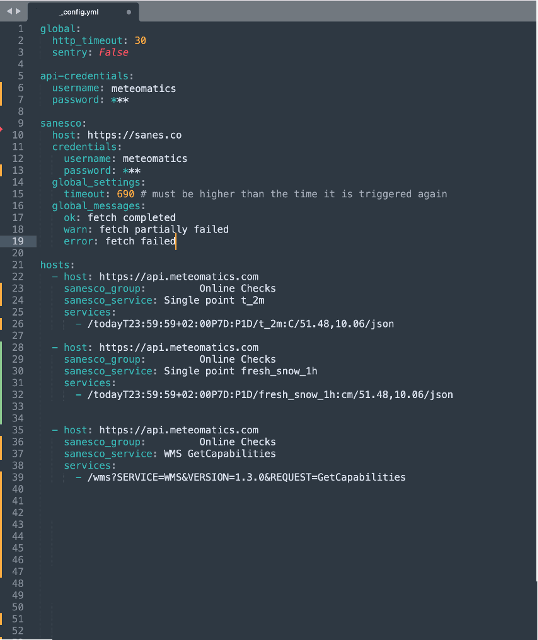Click the previous tab arrow icon
Image resolution: width=538 pixels, height=640 pixels.
coord(9,11)
